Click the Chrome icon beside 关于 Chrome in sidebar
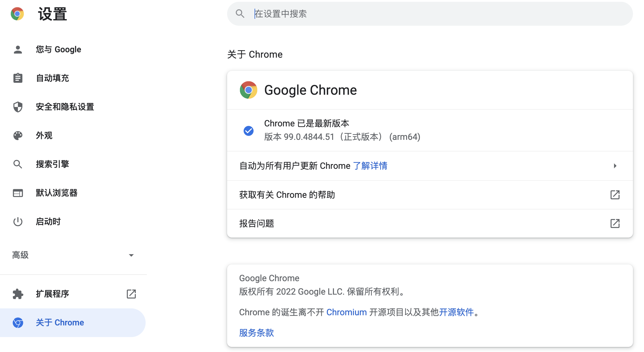The image size is (644, 352). 18,323
